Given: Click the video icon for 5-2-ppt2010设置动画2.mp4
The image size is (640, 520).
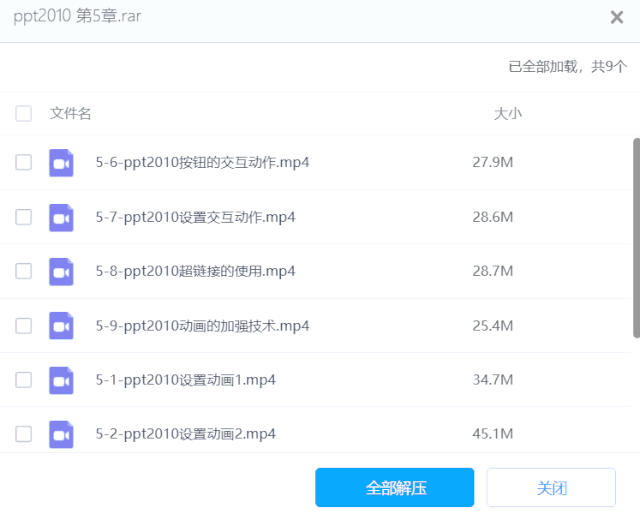Looking at the screenshot, I should coord(61,434).
